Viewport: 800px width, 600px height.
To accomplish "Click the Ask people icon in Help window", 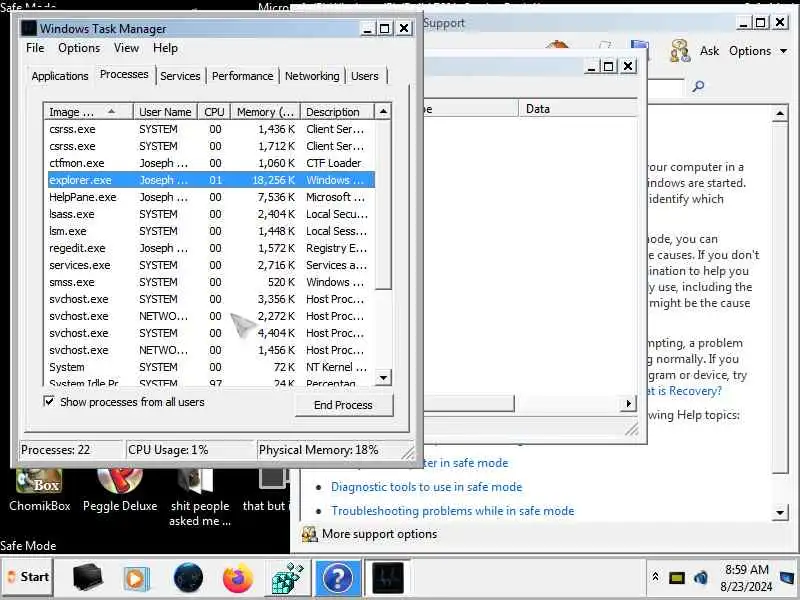I will click(x=680, y=51).
